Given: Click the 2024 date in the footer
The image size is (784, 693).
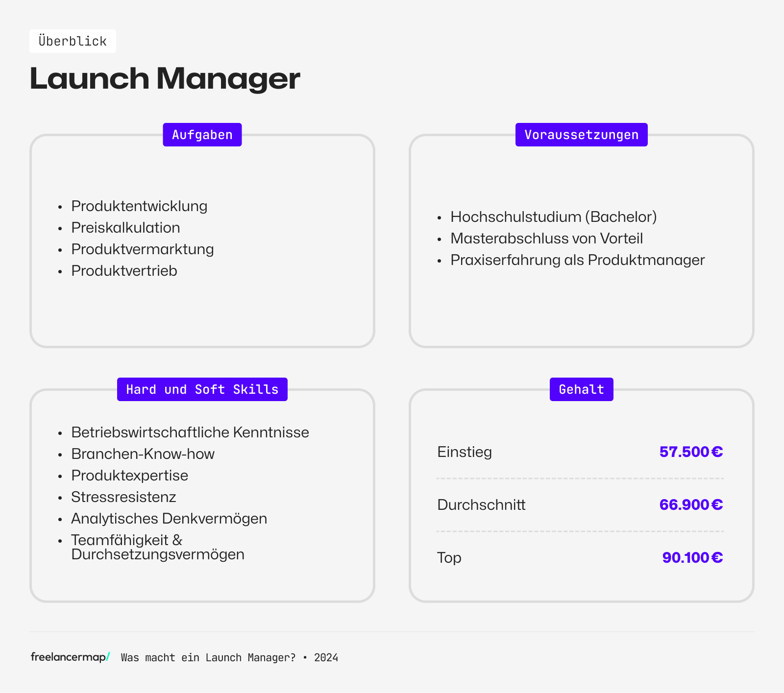Looking at the screenshot, I should [x=325, y=658].
